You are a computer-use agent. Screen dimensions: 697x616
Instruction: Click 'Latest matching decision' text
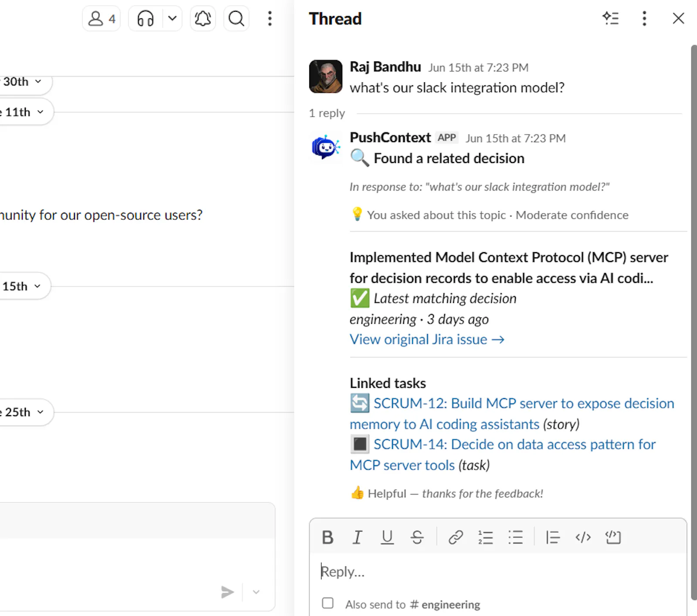(x=445, y=298)
